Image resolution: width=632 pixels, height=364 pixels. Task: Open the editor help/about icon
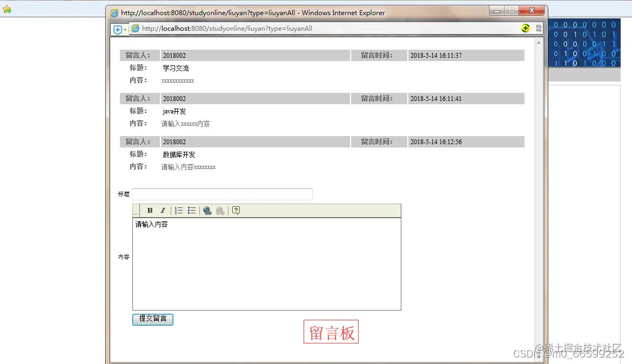(x=236, y=211)
